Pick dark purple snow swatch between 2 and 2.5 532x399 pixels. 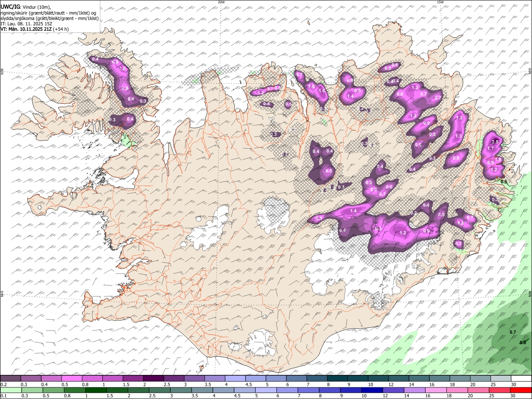point(153,378)
